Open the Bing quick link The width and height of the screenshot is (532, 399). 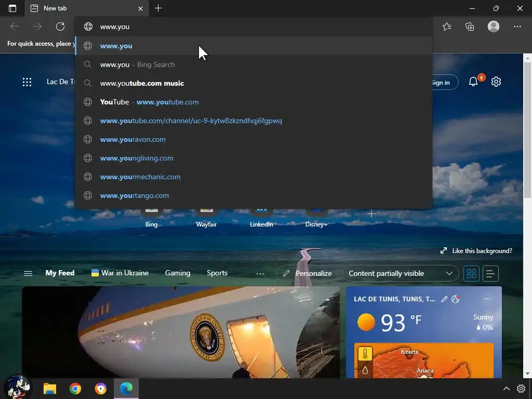point(151,218)
